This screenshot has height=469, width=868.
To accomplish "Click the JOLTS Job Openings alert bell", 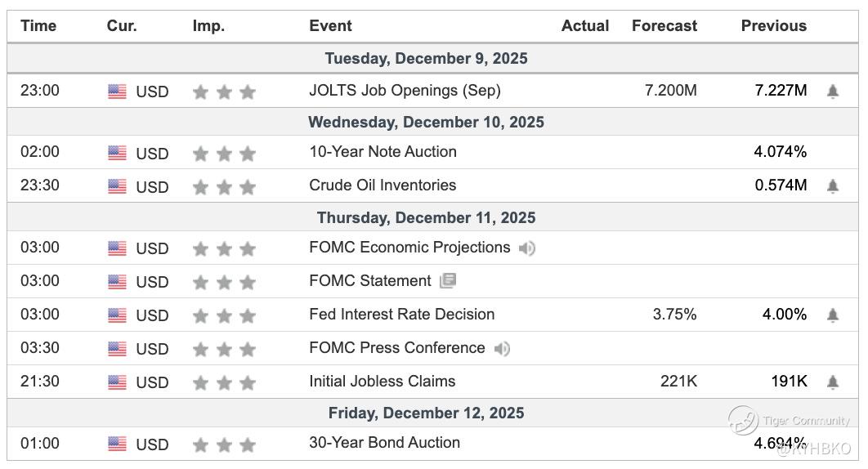I will [832, 92].
